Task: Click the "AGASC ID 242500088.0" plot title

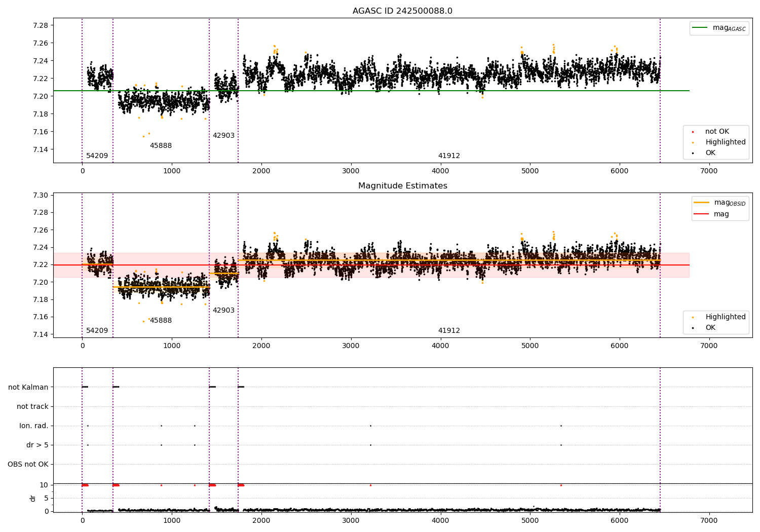Action: 402,11
